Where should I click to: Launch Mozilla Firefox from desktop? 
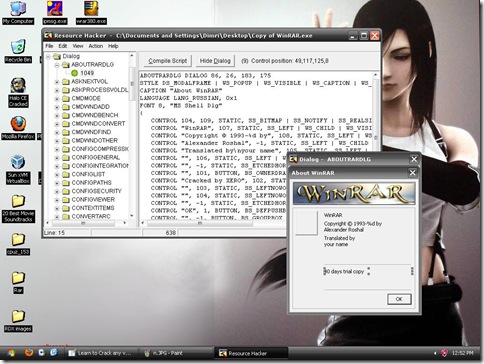pos(18,128)
